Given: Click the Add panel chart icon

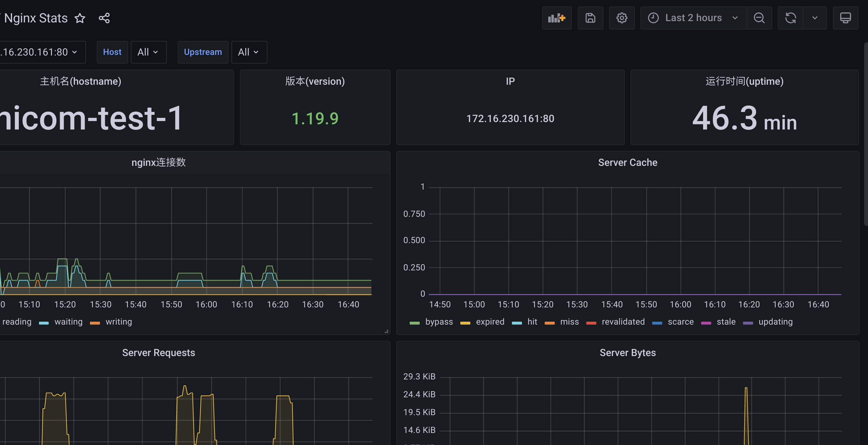Looking at the screenshot, I should [557, 18].
